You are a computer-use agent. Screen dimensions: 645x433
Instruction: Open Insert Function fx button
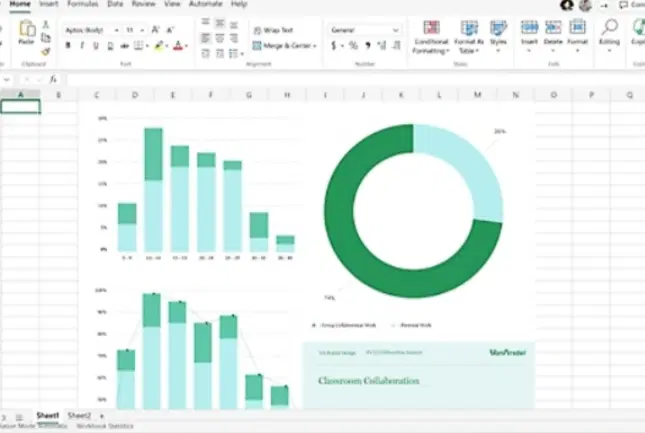click(x=53, y=79)
